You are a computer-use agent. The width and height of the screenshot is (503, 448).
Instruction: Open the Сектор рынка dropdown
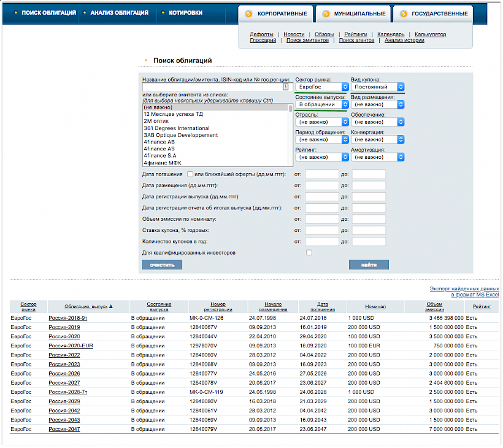[322, 87]
